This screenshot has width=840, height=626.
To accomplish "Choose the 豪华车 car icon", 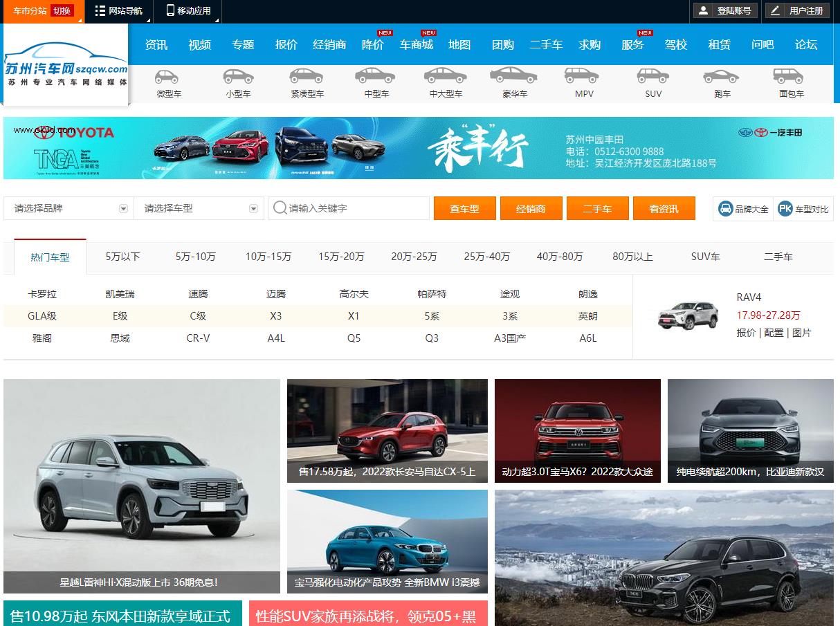I will pos(514,75).
